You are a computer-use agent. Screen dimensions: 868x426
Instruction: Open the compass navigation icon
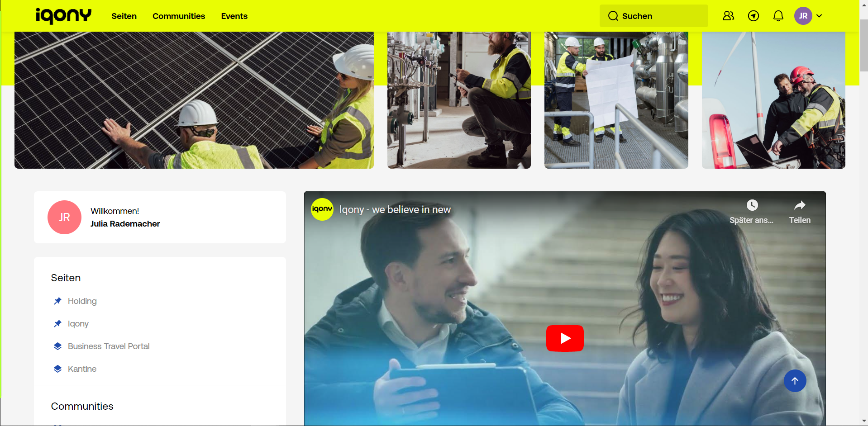753,16
